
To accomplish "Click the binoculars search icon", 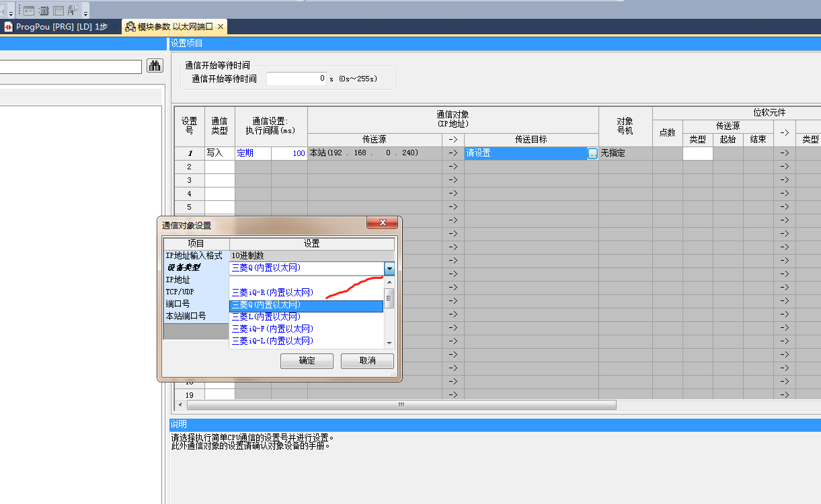I will [x=155, y=66].
